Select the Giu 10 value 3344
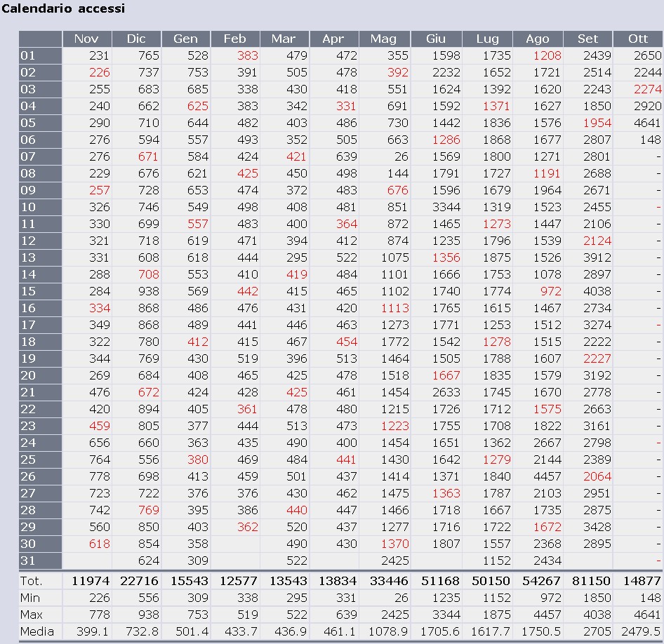This screenshot has width=664, height=644. tap(446, 207)
